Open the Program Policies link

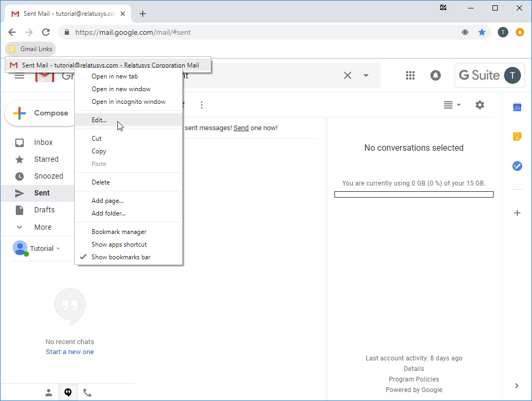point(413,379)
